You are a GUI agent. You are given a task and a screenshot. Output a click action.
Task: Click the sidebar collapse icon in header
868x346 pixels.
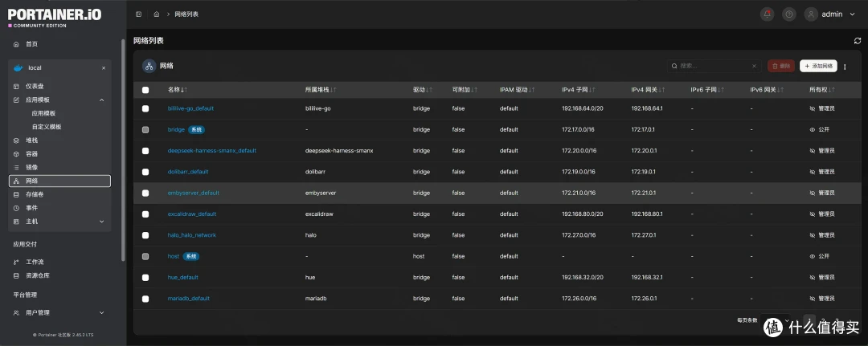(138, 14)
